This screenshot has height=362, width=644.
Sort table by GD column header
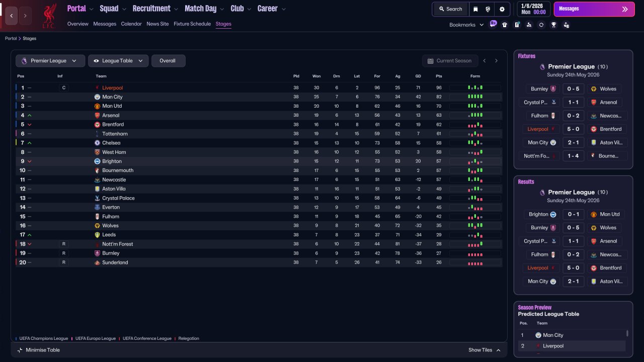click(418, 76)
